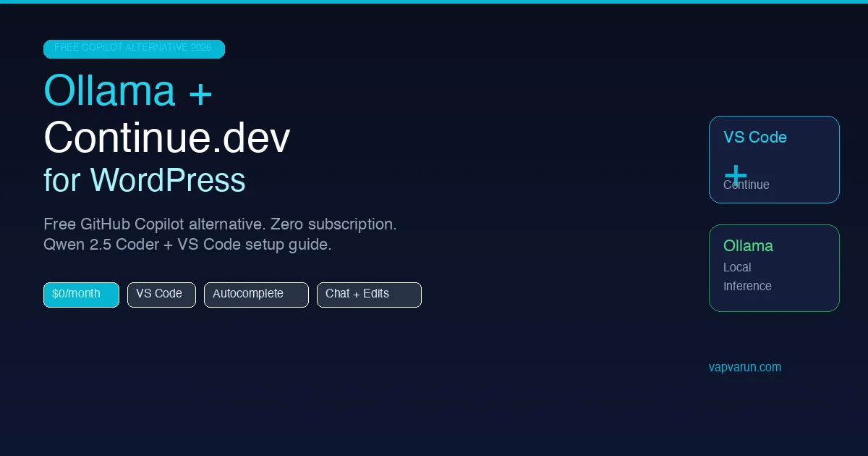Select the $0/month pill tag
This screenshot has width=868, height=456.
(81, 295)
